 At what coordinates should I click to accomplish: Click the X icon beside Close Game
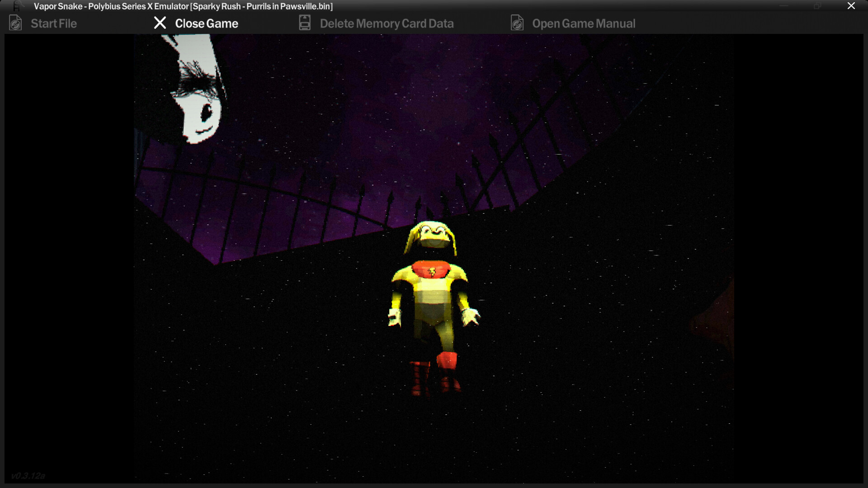tap(160, 23)
